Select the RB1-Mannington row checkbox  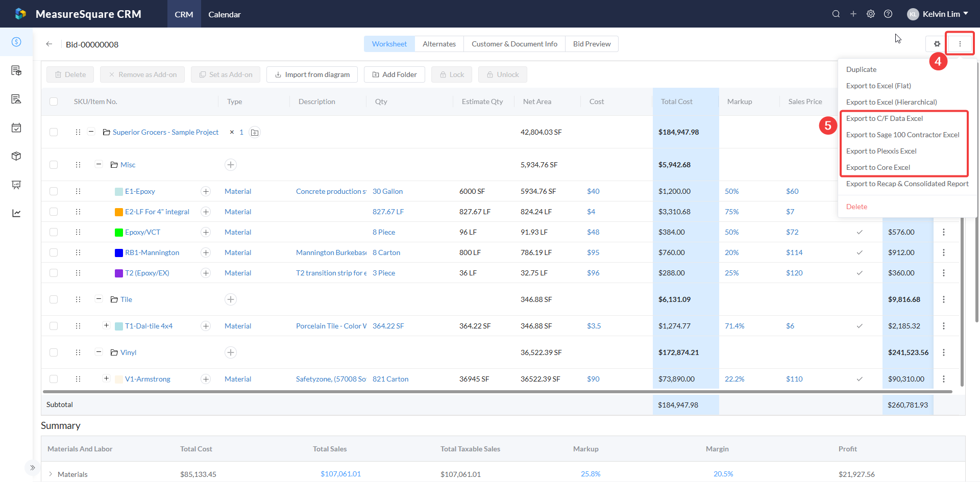coord(54,252)
